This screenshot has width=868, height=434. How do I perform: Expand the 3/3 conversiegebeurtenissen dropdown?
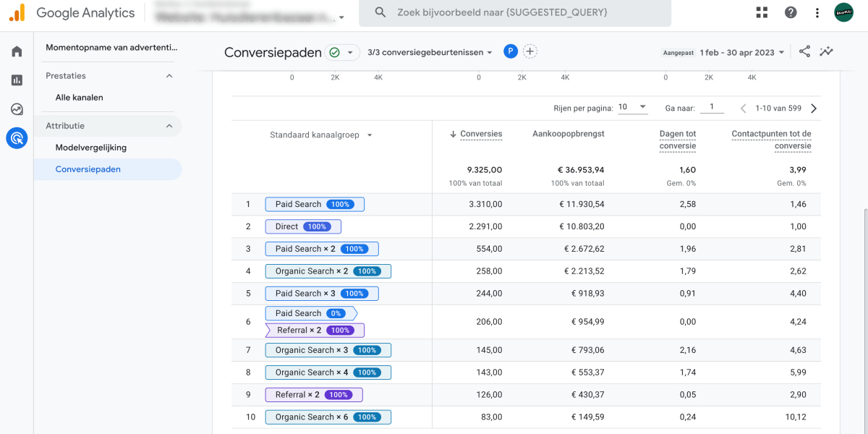pyautogui.click(x=430, y=52)
